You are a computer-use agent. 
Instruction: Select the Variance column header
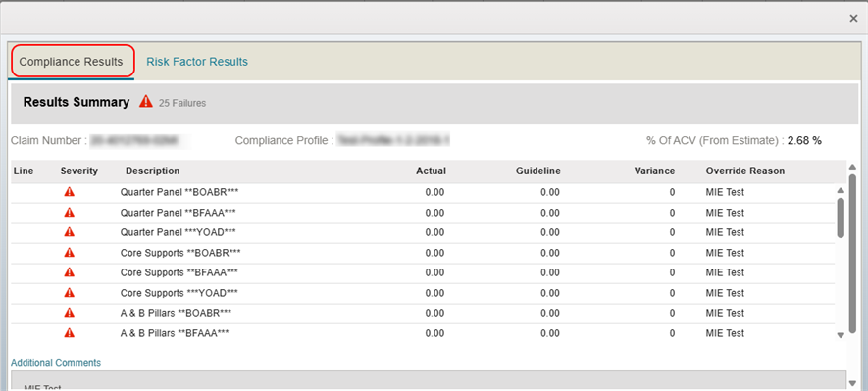coord(655,171)
